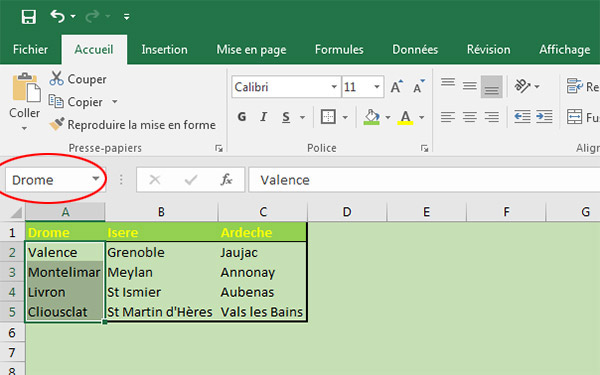This screenshot has height=375, width=600.
Task: Open the text orientation dropdown arrow
Action: pos(537,87)
